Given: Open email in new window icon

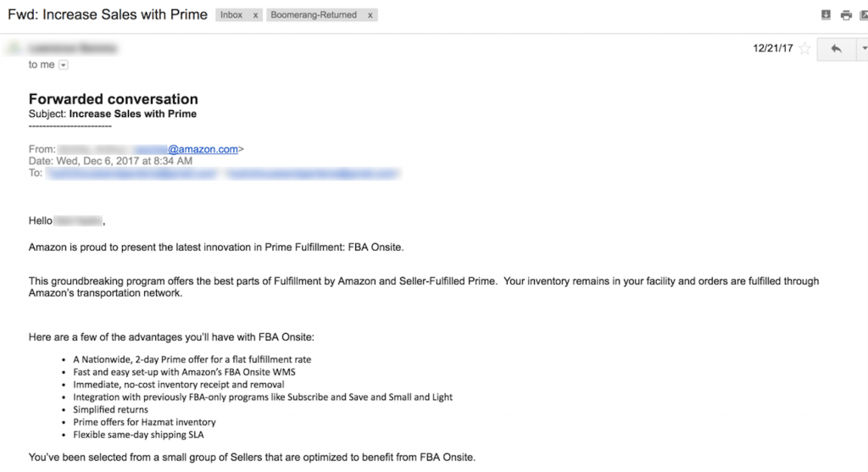Looking at the screenshot, I should coord(864,15).
